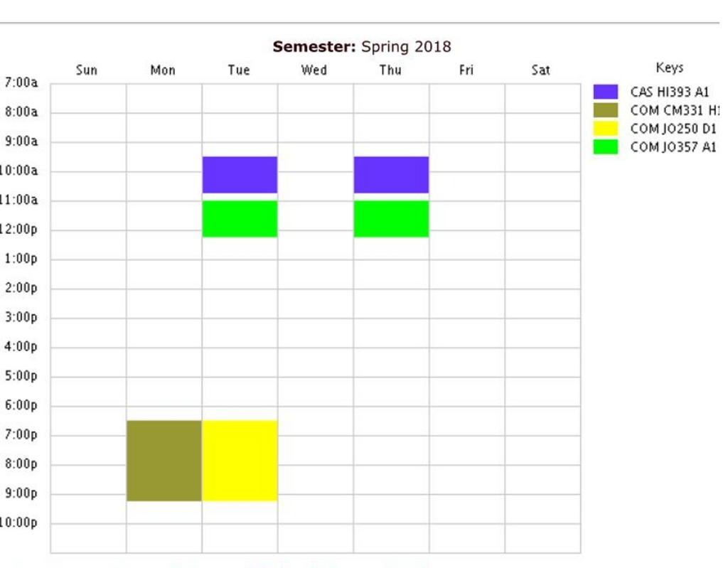Select the Sat column header

(x=541, y=70)
